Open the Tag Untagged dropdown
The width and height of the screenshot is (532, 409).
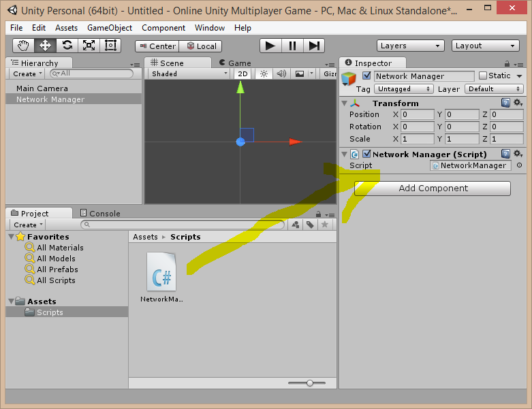[404, 88]
